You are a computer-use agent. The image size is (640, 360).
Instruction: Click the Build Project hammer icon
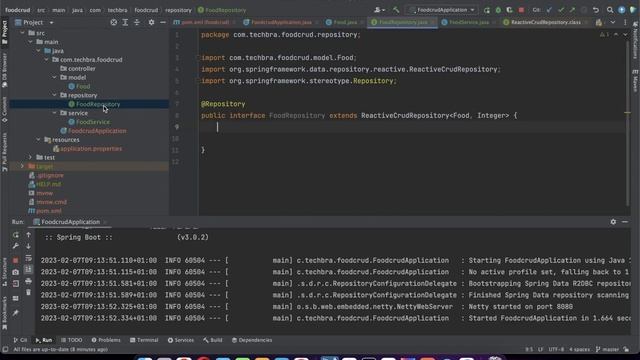tap(396, 10)
